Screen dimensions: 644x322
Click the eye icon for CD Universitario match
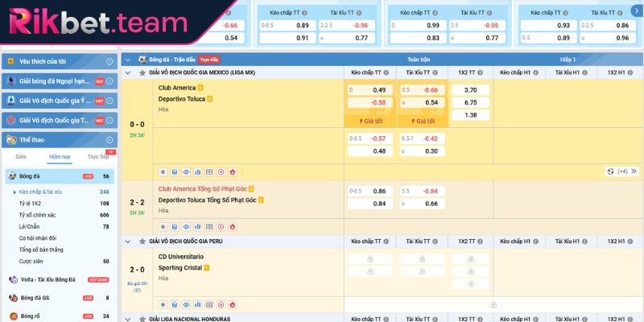pos(186,305)
